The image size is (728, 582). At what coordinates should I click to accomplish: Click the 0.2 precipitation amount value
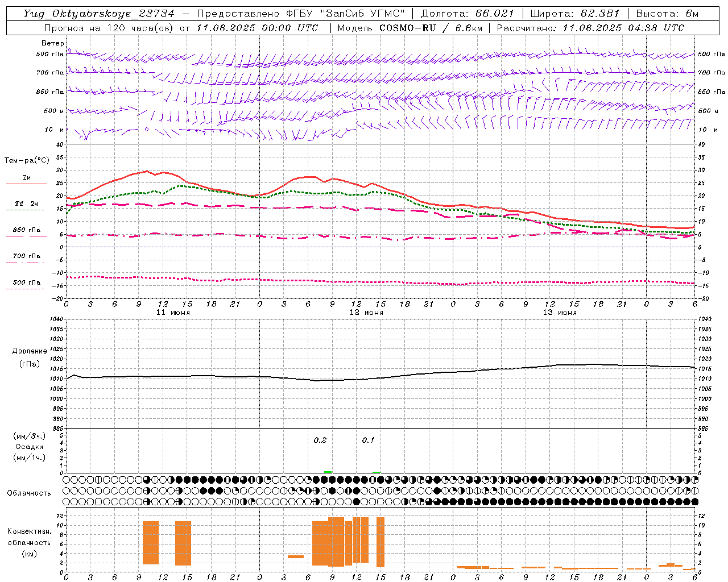[x=320, y=440]
